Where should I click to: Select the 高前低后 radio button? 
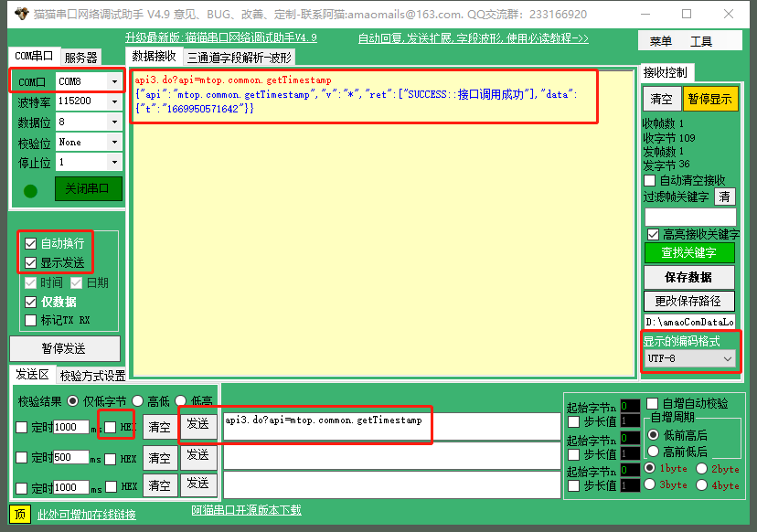(653, 452)
